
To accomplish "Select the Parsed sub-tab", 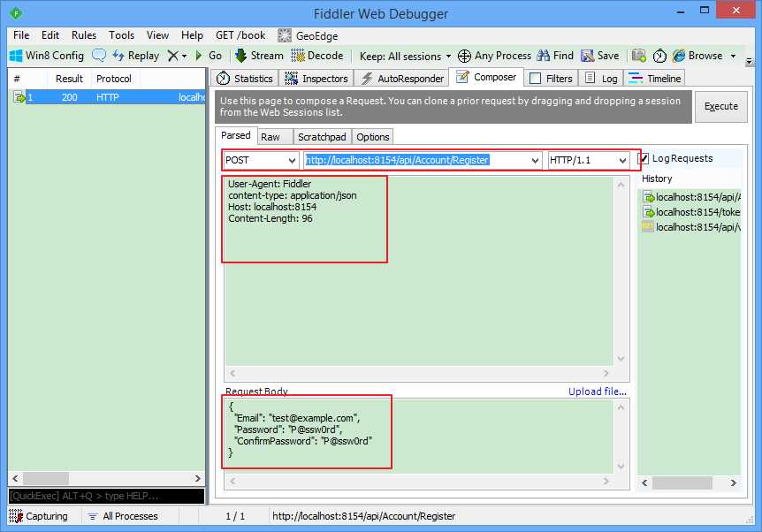I will [x=236, y=135].
